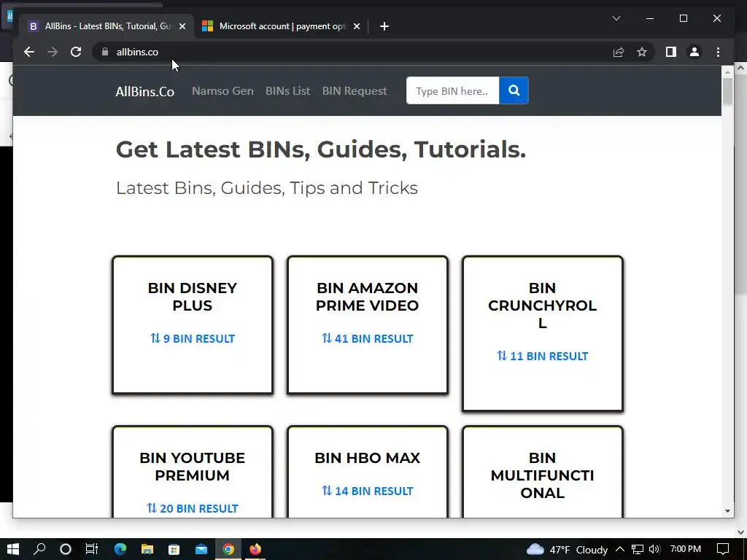
Task: Click the 20 BIN RESULT link
Action: 193,508
